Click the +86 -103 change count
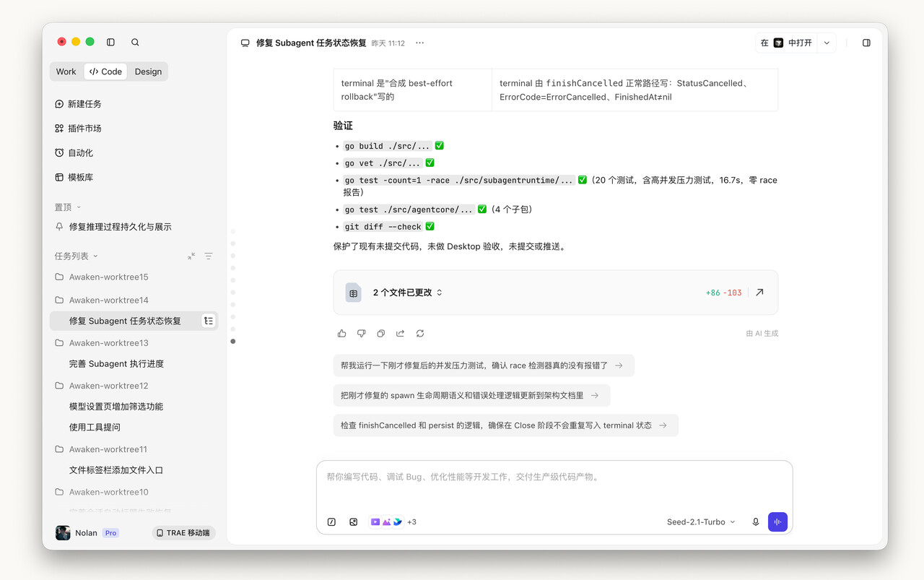The width and height of the screenshot is (924, 580). click(x=723, y=293)
